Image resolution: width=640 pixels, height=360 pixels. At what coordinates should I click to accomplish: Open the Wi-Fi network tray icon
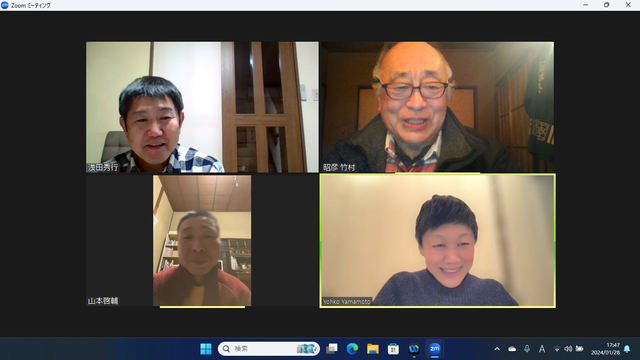pos(557,349)
